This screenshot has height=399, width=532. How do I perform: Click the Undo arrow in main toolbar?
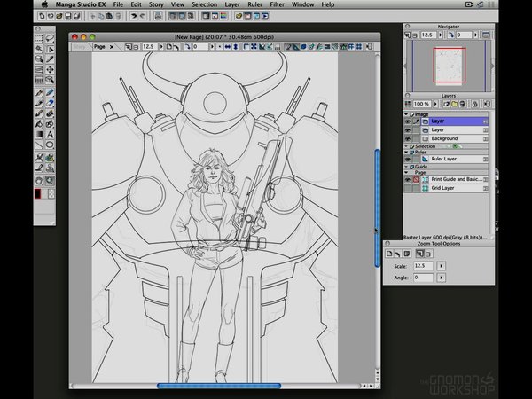point(134,16)
